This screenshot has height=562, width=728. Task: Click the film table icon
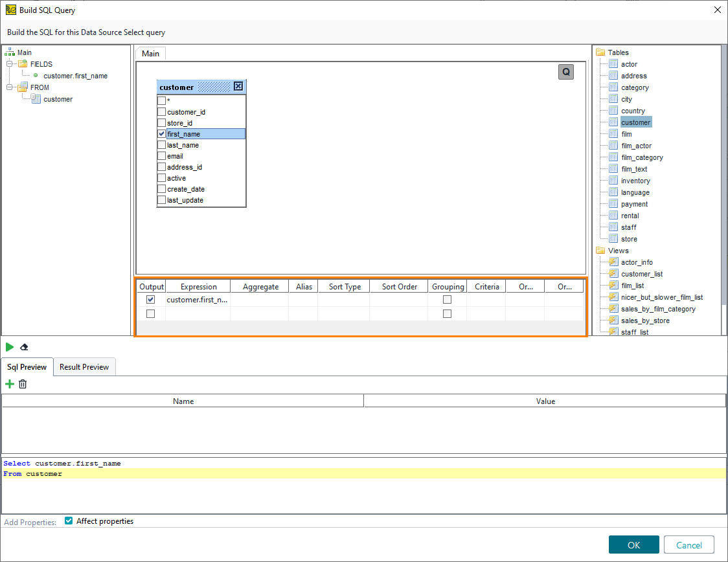click(613, 133)
